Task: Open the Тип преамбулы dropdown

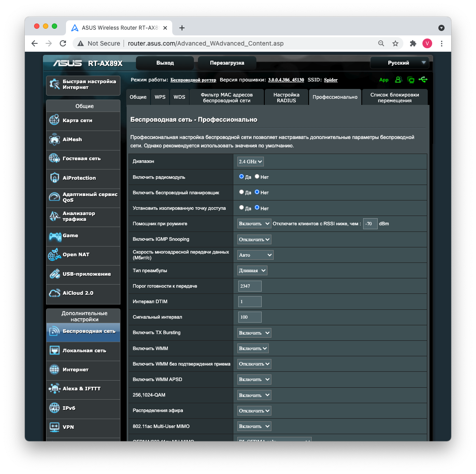Action: [x=252, y=270]
